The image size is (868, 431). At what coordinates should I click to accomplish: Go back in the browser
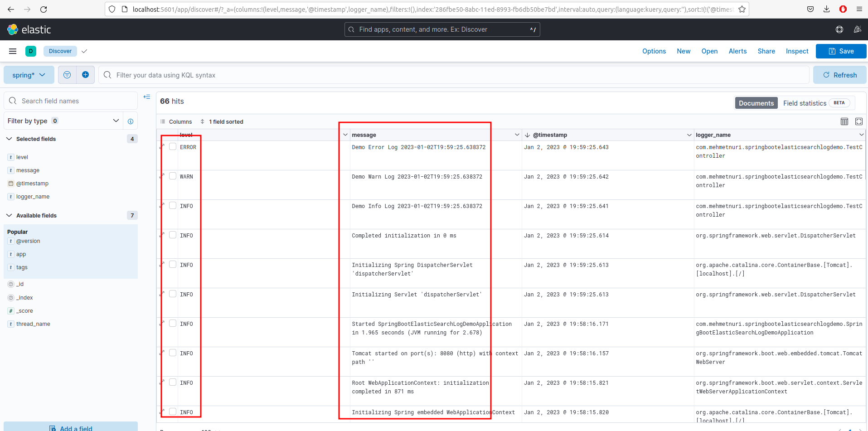(x=11, y=9)
